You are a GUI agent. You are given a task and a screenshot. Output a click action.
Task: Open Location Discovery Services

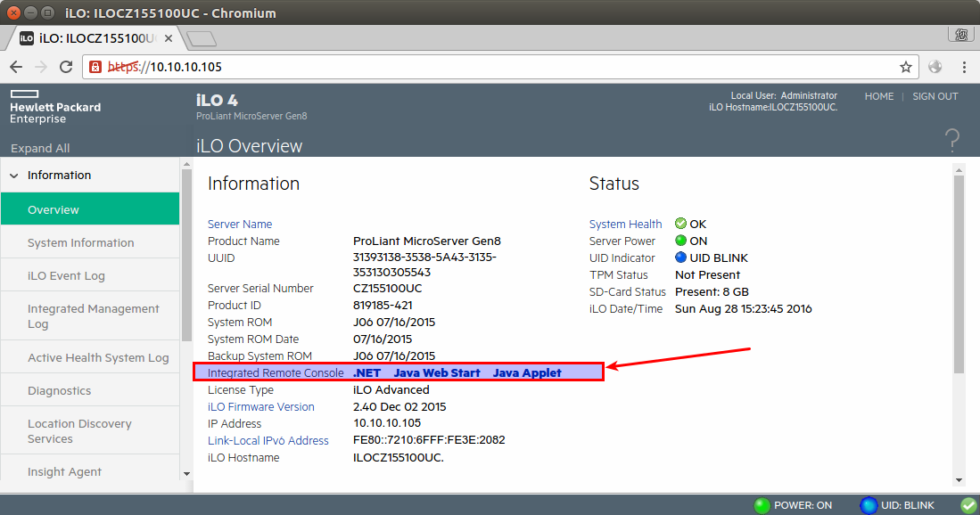pos(90,430)
